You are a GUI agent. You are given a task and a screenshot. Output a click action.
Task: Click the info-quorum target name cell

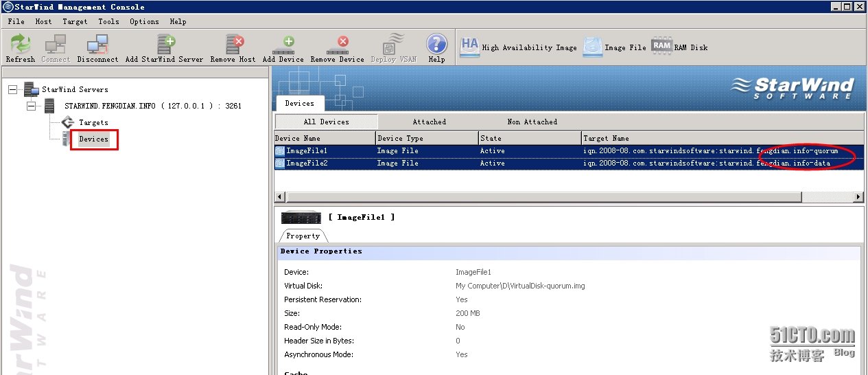click(x=711, y=150)
